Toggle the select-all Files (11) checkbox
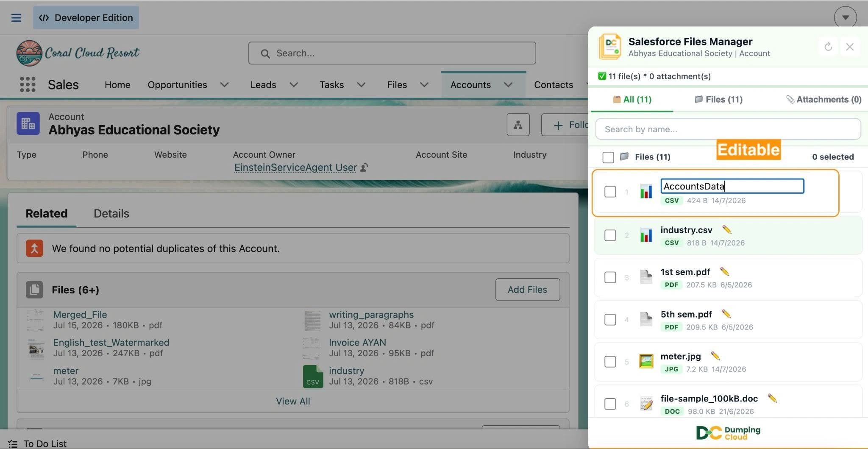This screenshot has width=868, height=449. (608, 157)
